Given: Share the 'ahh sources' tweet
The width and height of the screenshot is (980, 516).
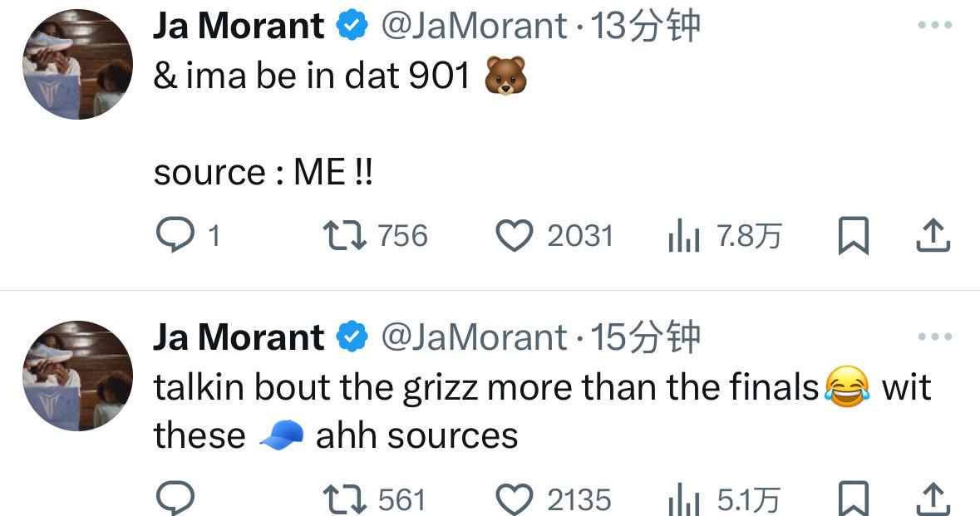Looking at the screenshot, I should coord(933,499).
